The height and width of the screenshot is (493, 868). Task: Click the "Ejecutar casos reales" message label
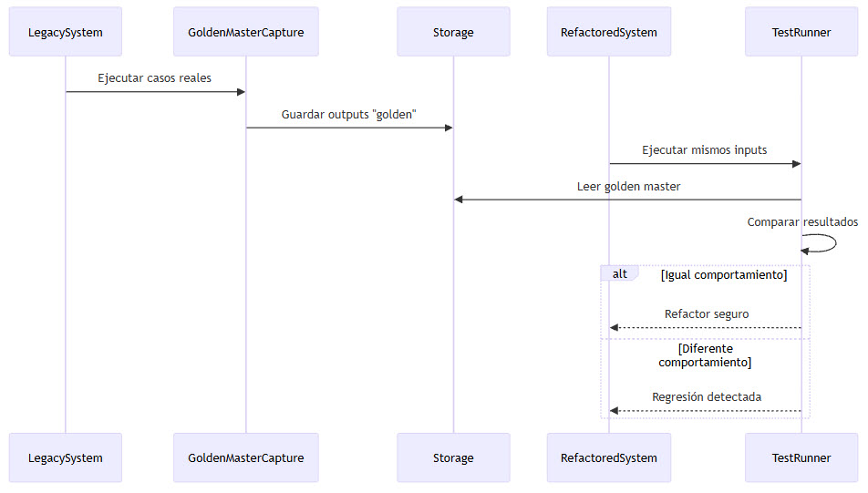click(x=155, y=78)
